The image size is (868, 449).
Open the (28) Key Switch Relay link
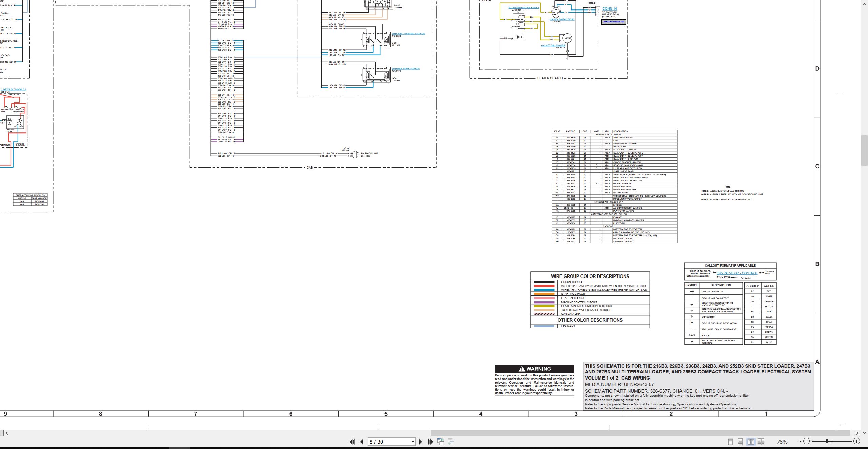562,19
